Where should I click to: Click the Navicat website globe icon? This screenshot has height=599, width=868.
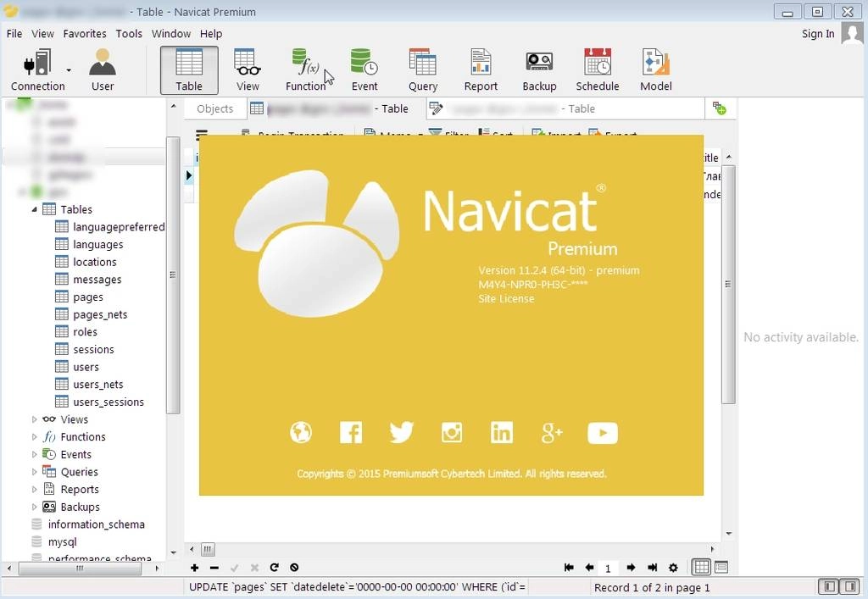coord(301,433)
